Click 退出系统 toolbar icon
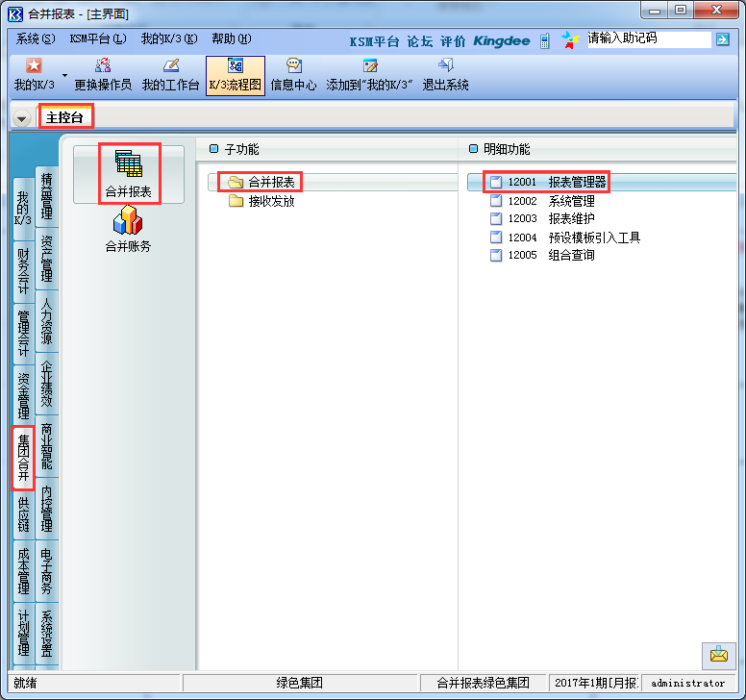 click(445, 75)
